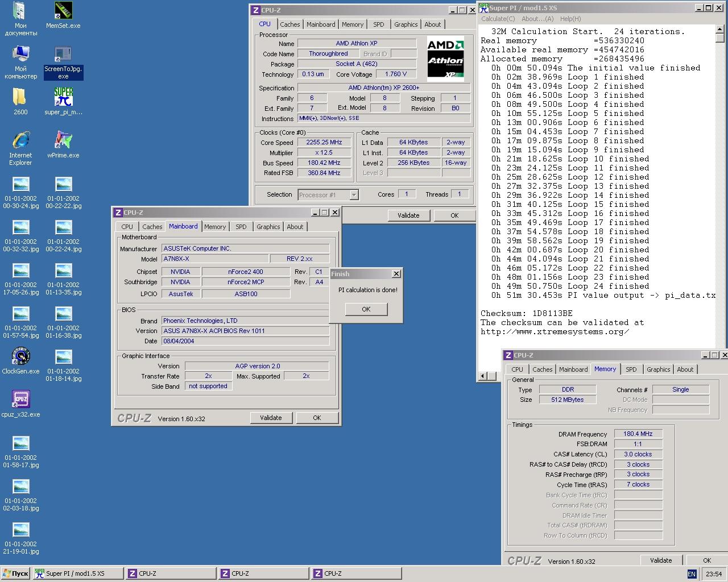Switch to CPU tab in Mainboard CPU-Z window
This screenshot has width=728, height=582.
pos(127,227)
